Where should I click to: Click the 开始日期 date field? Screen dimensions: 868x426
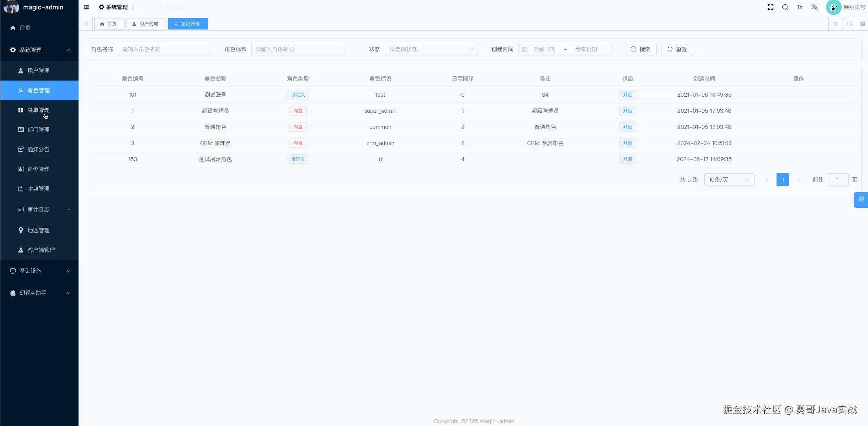point(544,49)
